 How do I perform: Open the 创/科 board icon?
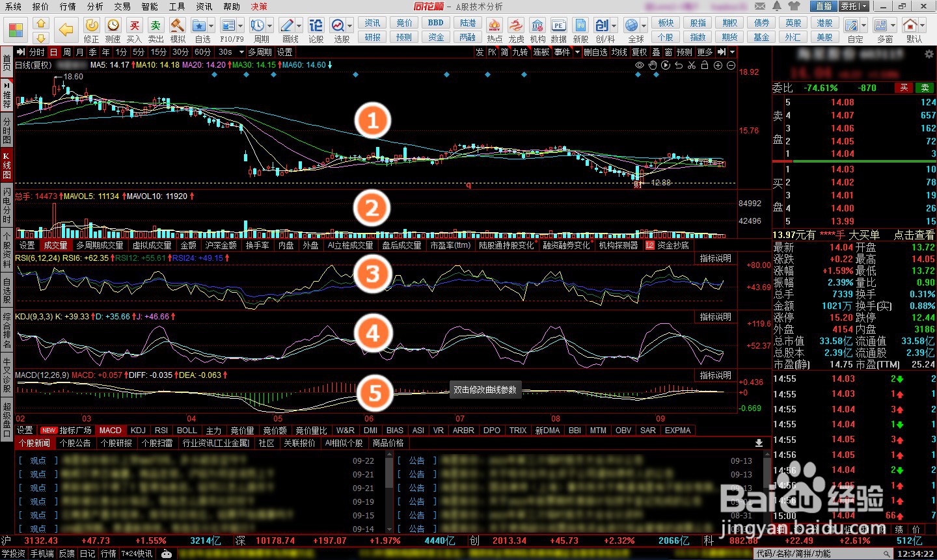click(x=602, y=25)
